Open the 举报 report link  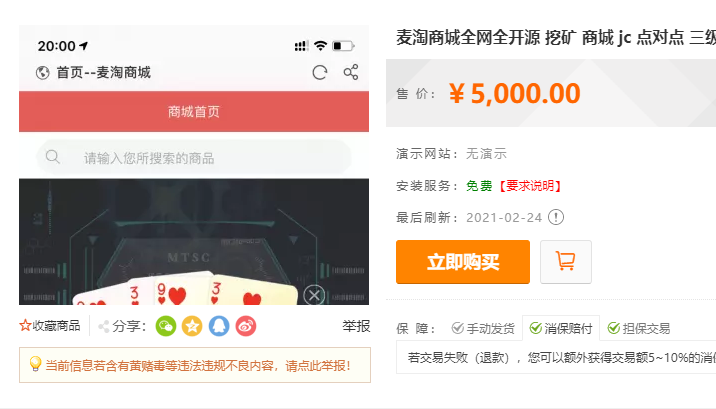click(356, 326)
